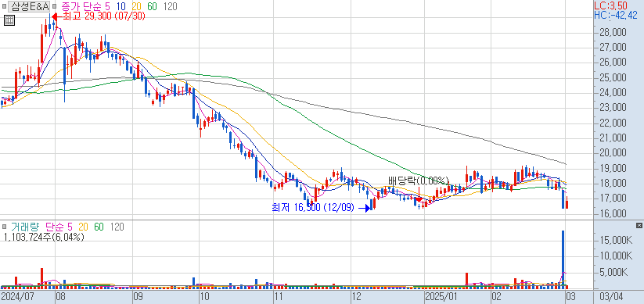Click the small square left of 삼성E&A
This screenshot has width=644, height=304.
click(x=5, y=6)
